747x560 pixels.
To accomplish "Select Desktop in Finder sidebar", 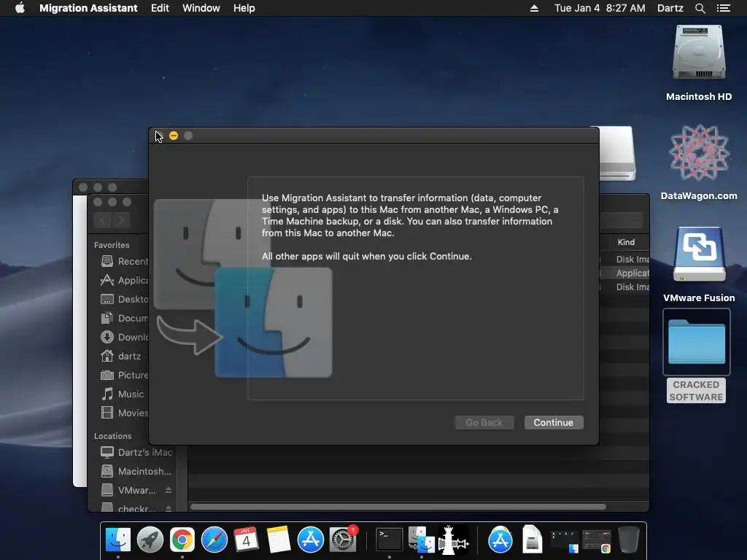I will click(124, 299).
